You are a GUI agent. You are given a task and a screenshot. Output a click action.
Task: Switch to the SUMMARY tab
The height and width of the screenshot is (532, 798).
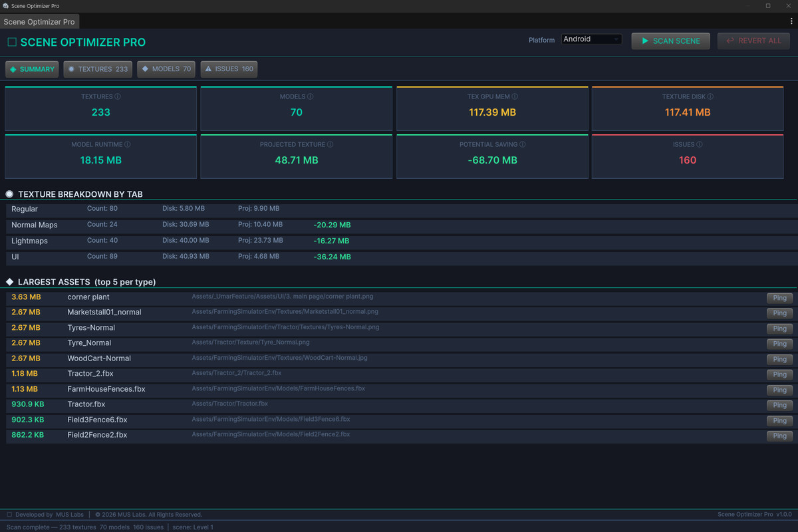32,69
